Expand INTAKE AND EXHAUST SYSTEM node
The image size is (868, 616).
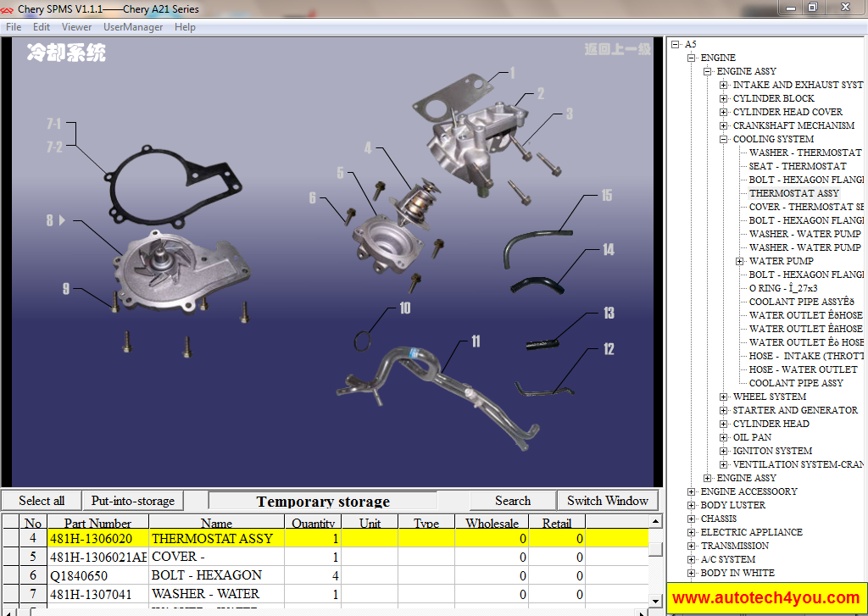pos(723,85)
